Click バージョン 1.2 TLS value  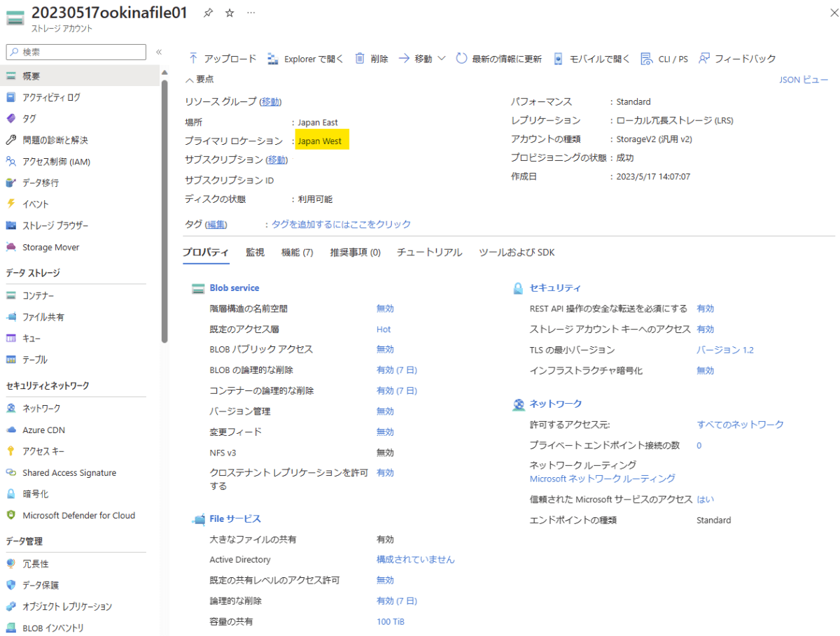click(x=725, y=350)
